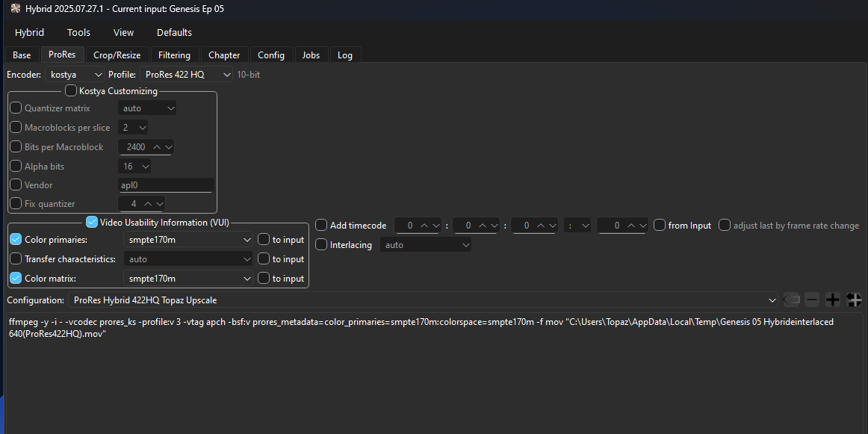
Task: Expand the Encoder dropdown set to kostya
Action: pos(75,75)
